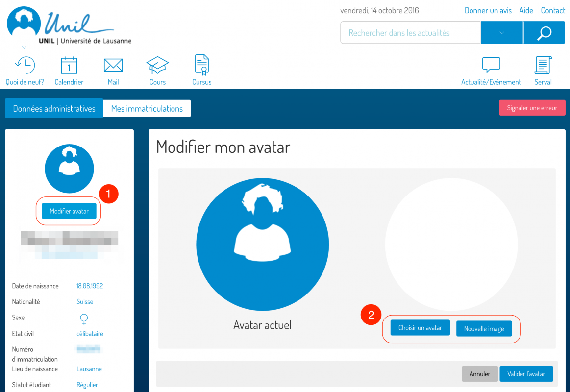Open the Mail envelope icon
570x392 pixels.
(113, 65)
